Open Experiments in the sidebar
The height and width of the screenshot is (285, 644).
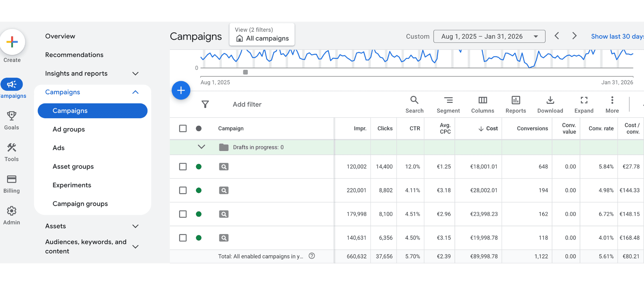click(72, 185)
